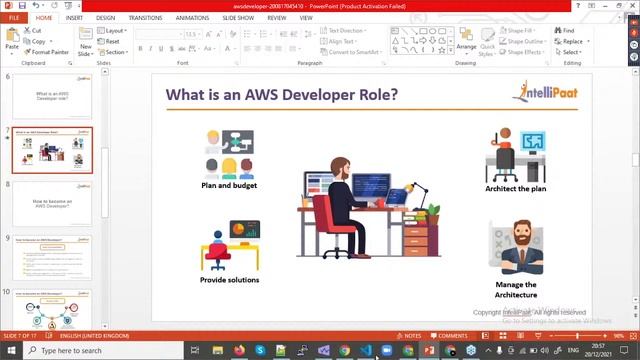Click the PowerPoint taskbar icon
Viewport: 640px width, 360px height.
[x=429, y=350]
